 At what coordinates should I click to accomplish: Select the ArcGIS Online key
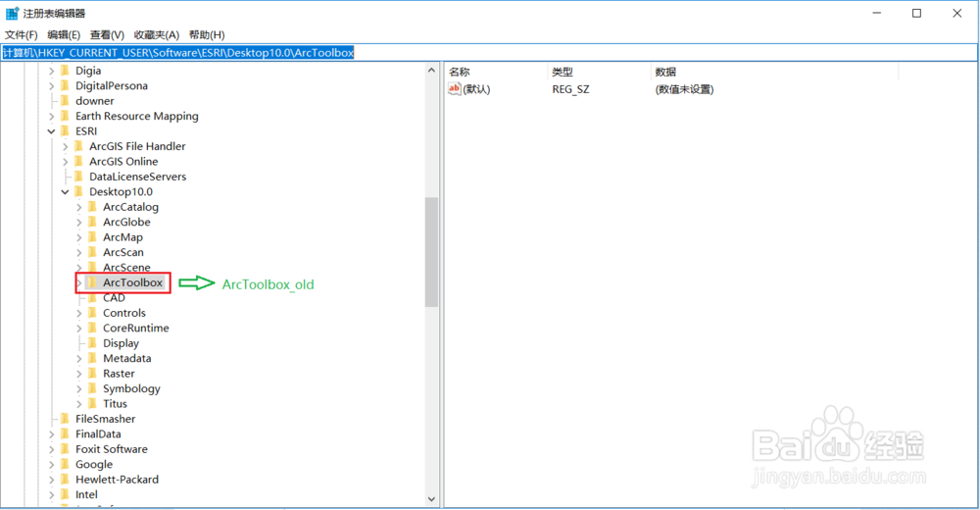123,162
